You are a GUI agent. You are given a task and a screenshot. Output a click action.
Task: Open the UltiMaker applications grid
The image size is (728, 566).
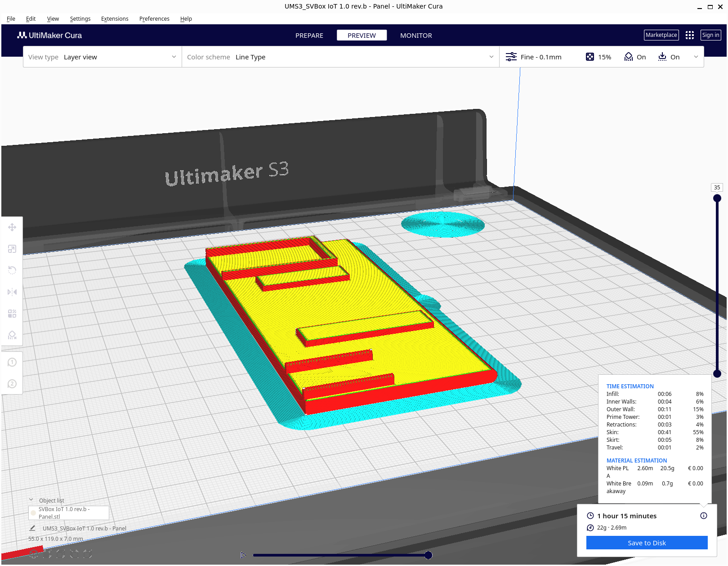click(x=689, y=35)
